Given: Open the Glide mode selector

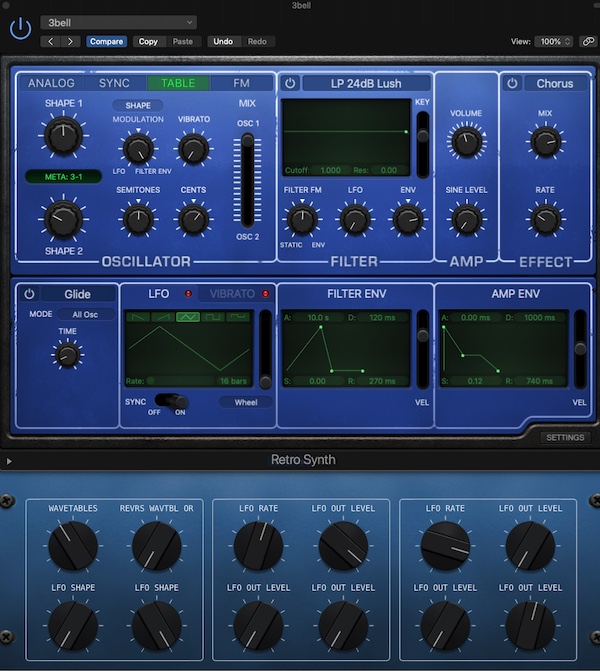Looking at the screenshot, I should pyautogui.click(x=77, y=294).
